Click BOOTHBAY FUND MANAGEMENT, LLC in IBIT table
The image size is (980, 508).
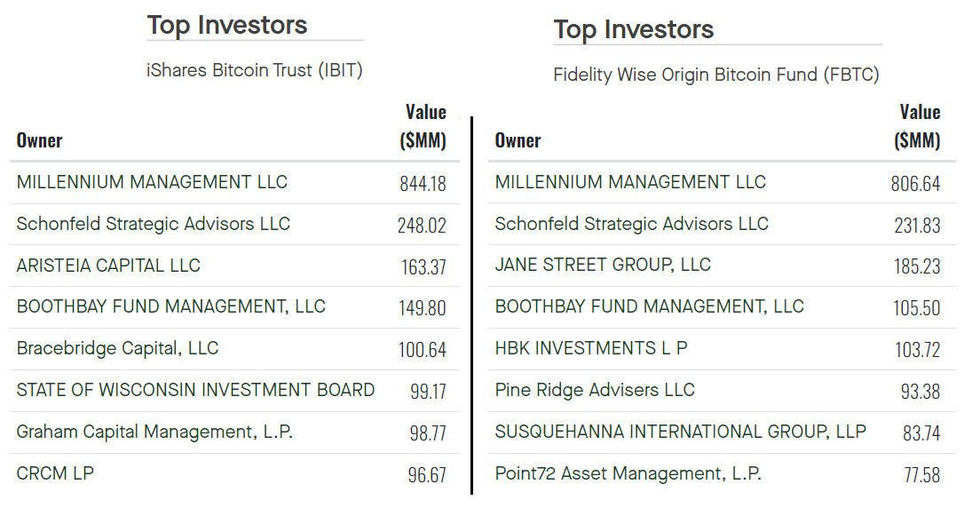(170, 306)
